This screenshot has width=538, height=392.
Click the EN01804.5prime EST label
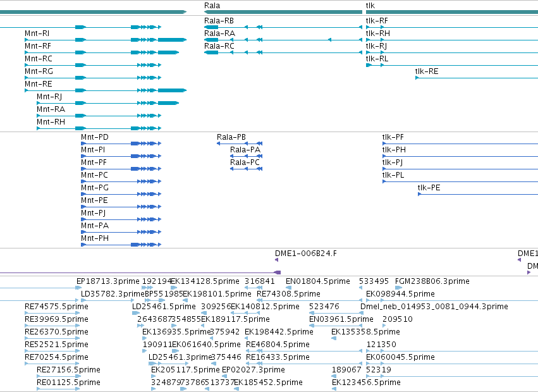point(318,281)
